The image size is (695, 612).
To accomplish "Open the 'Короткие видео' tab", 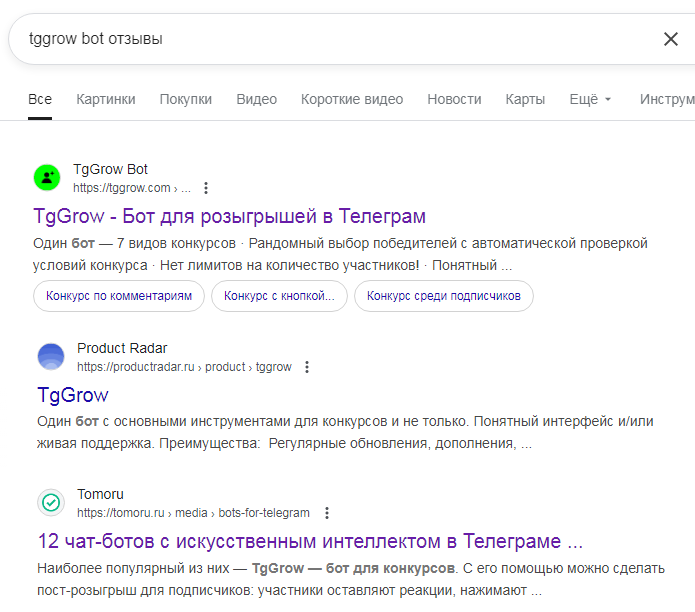I will click(352, 99).
